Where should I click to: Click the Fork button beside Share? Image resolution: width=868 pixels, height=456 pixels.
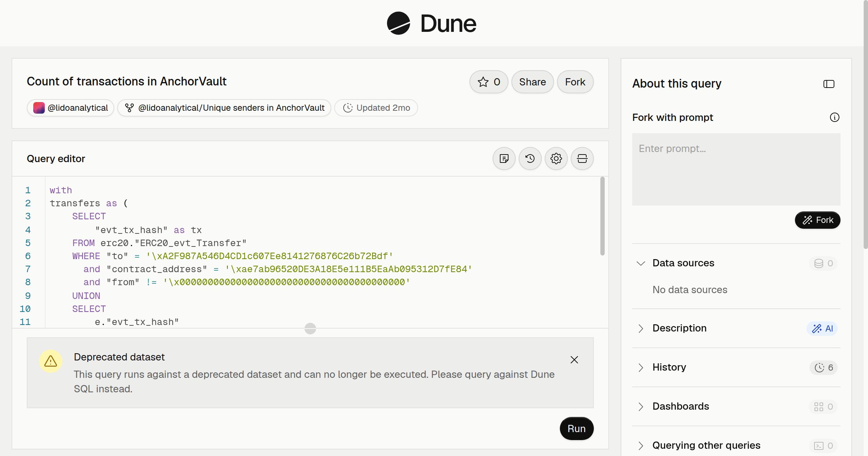575,82
